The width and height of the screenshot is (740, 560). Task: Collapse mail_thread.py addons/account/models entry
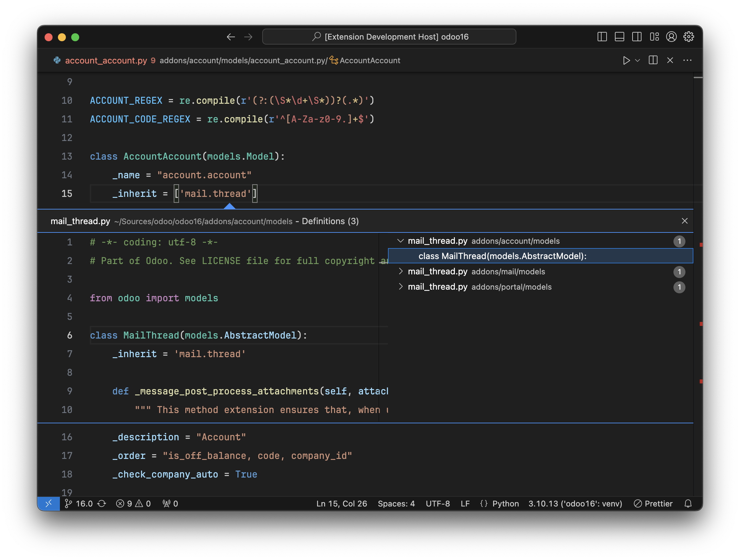pyautogui.click(x=400, y=241)
